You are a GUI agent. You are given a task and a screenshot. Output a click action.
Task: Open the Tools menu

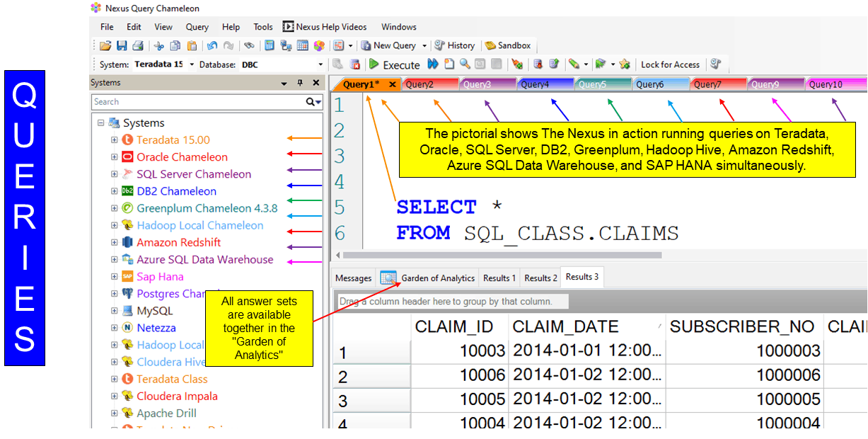(262, 27)
